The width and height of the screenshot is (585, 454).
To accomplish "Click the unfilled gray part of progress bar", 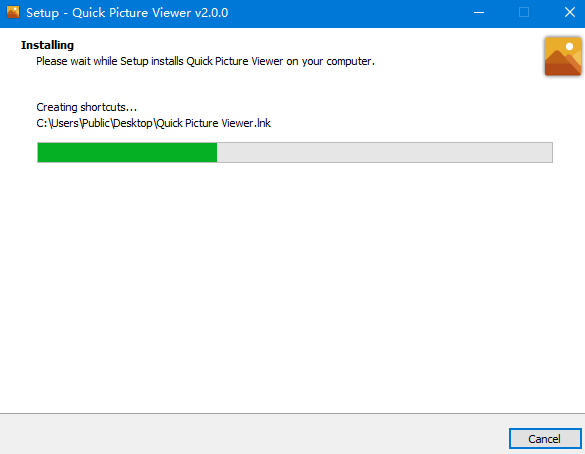I will tap(384, 153).
